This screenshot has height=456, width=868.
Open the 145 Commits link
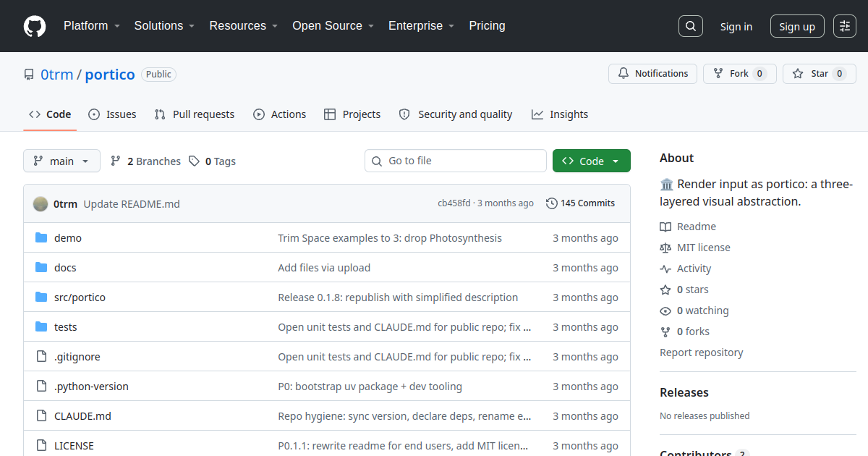[581, 203]
